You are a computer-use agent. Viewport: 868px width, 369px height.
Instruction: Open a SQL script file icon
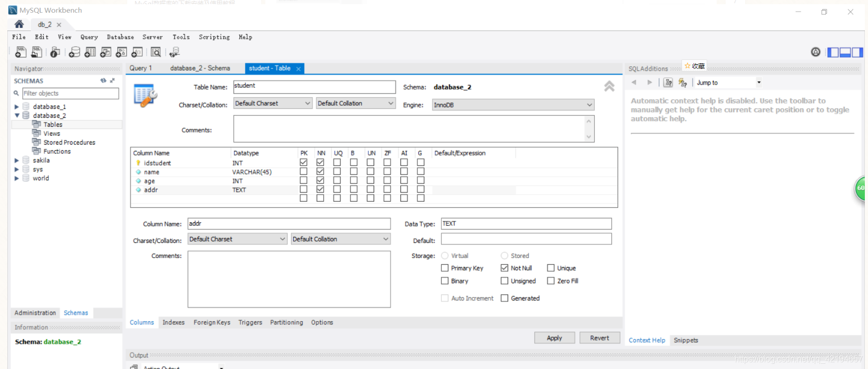(36, 52)
